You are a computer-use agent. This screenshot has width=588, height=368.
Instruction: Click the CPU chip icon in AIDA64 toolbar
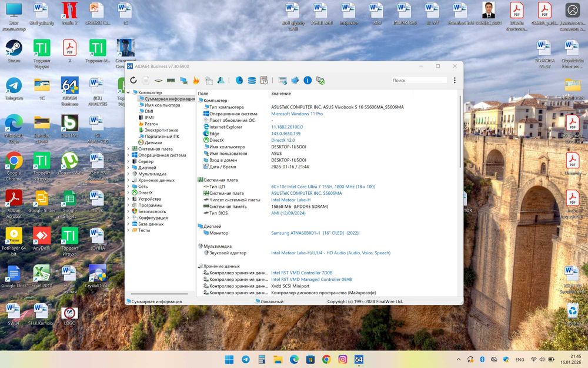[159, 80]
